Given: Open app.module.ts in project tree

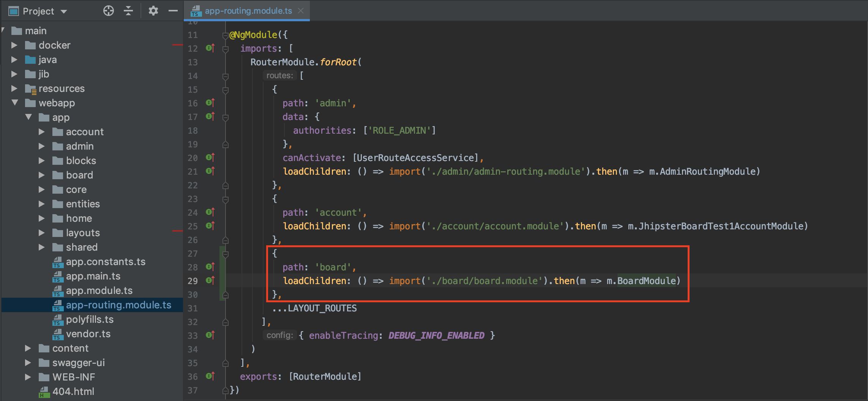Looking at the screenshot, I should pos(99,290).
